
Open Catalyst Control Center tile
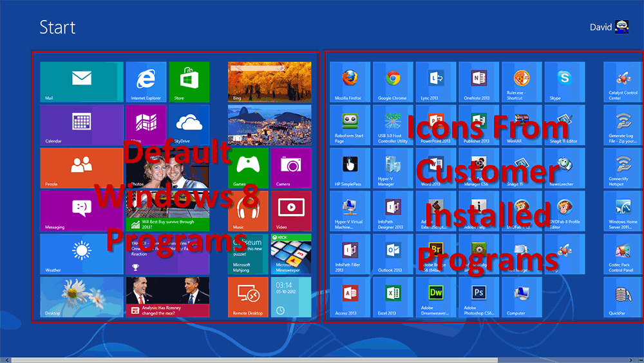[x=623, y=82]
